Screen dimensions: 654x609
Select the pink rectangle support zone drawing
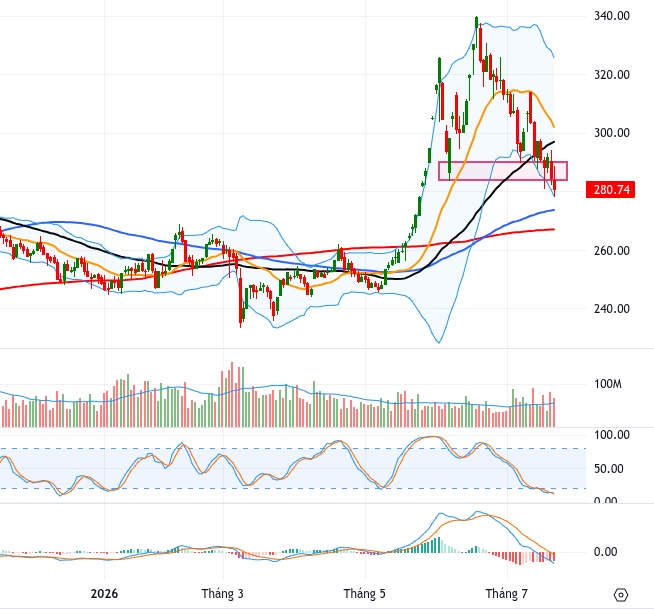click(503, 171)
